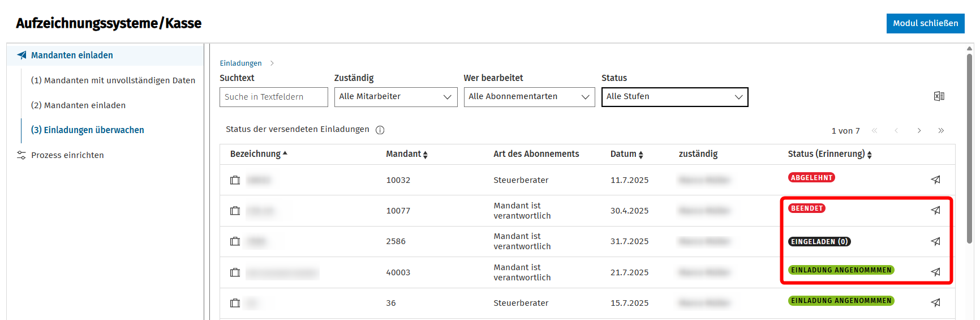Click the Excel export icon
Screen dimensions: 980x320
(x=939, y=96)
